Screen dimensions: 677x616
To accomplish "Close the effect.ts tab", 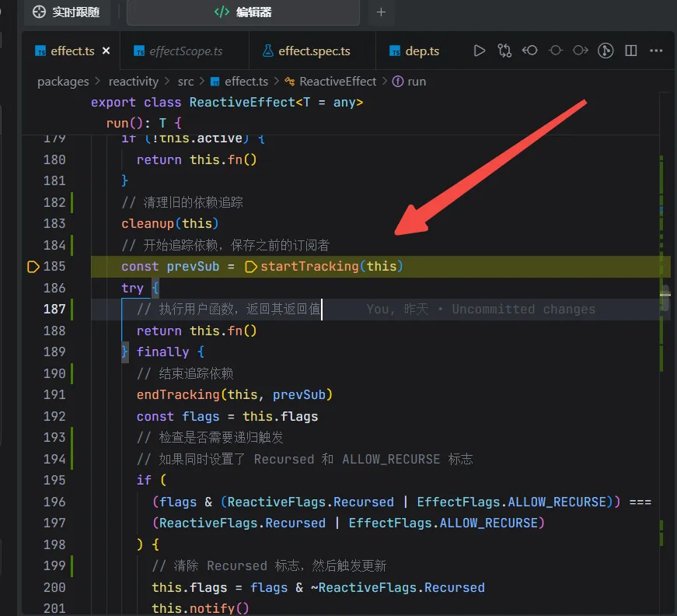I will [106, 51].
